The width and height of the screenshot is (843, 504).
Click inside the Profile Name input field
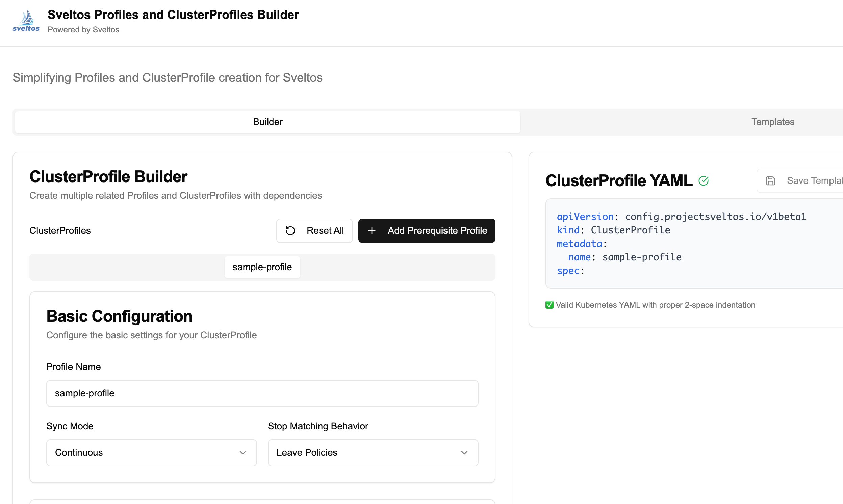[262, 393]
